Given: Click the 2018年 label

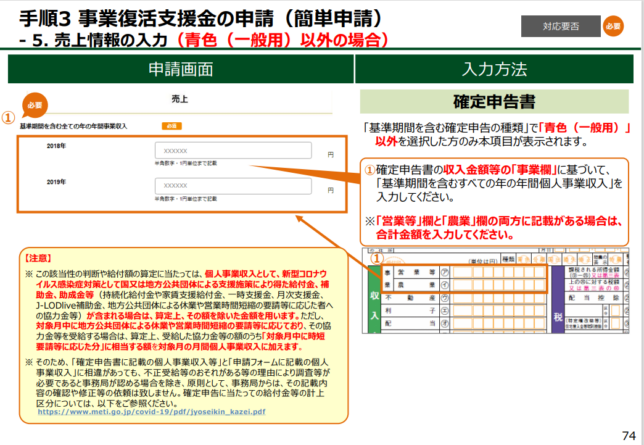Looking at the screenshot, I should (56, 146).
